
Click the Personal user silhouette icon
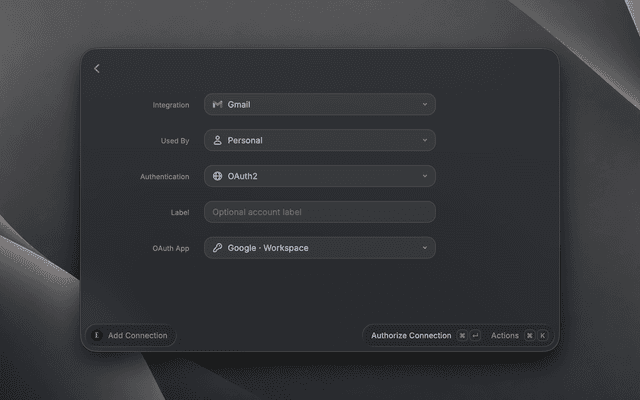217,140
